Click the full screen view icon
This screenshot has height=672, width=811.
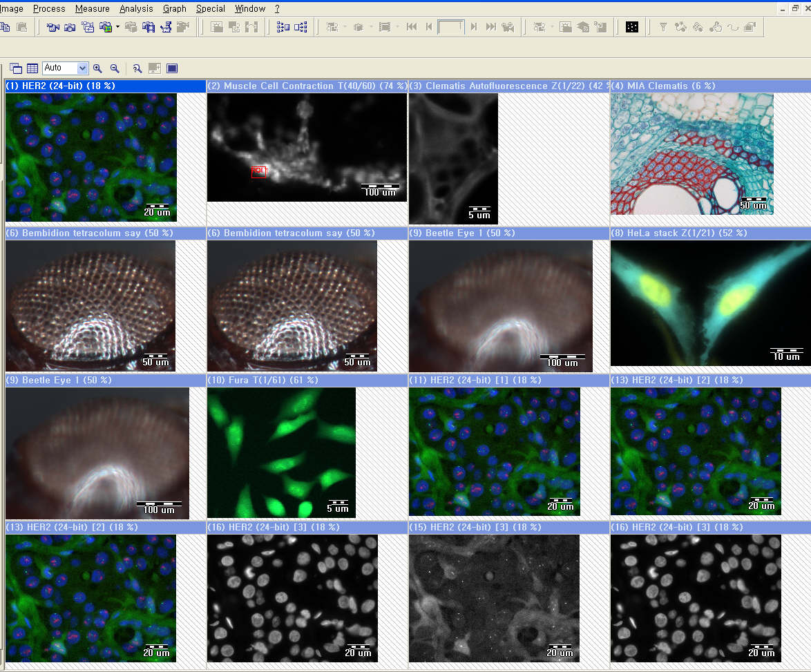[172, 68]
